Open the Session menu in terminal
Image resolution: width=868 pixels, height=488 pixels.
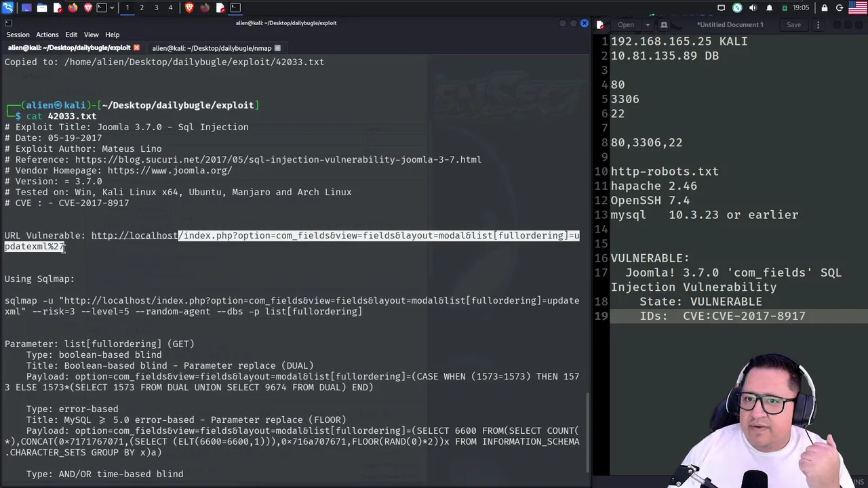[18, 35]
